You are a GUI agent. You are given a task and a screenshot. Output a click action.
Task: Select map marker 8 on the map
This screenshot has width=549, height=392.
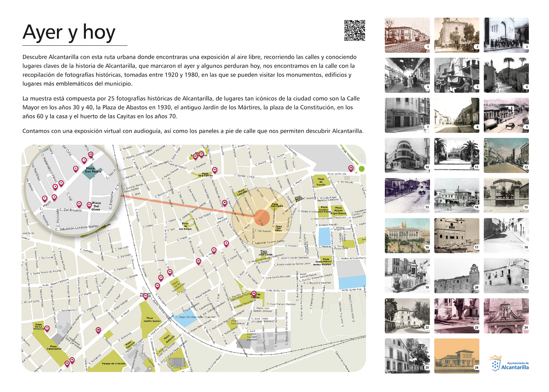(226, 243)
